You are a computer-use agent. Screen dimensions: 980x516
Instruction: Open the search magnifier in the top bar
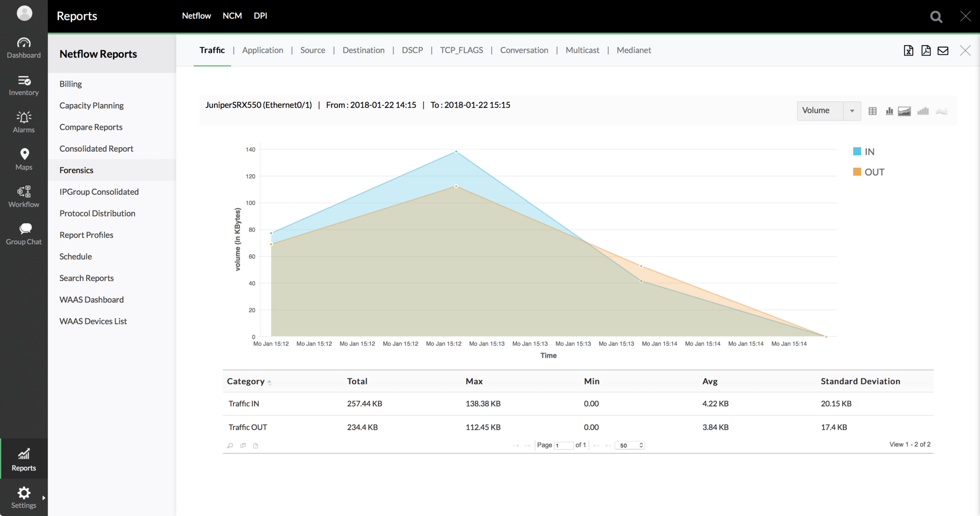tap(935, 16)
